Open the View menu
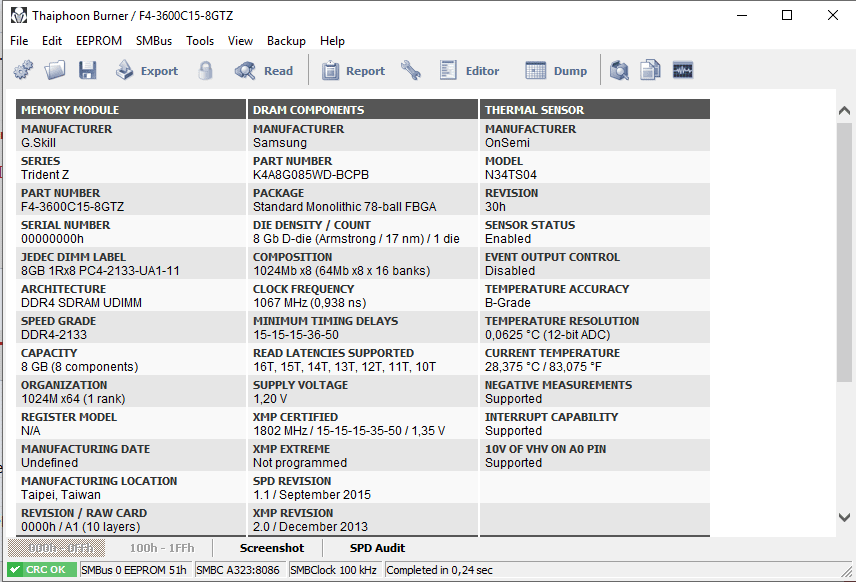Viewport: 856px width, 582px height. (240, 41)
